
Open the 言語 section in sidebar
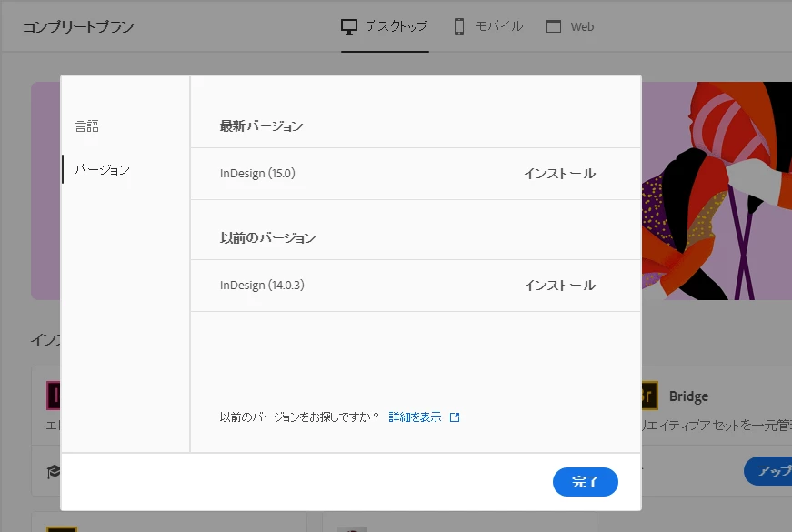click(87, 125)
